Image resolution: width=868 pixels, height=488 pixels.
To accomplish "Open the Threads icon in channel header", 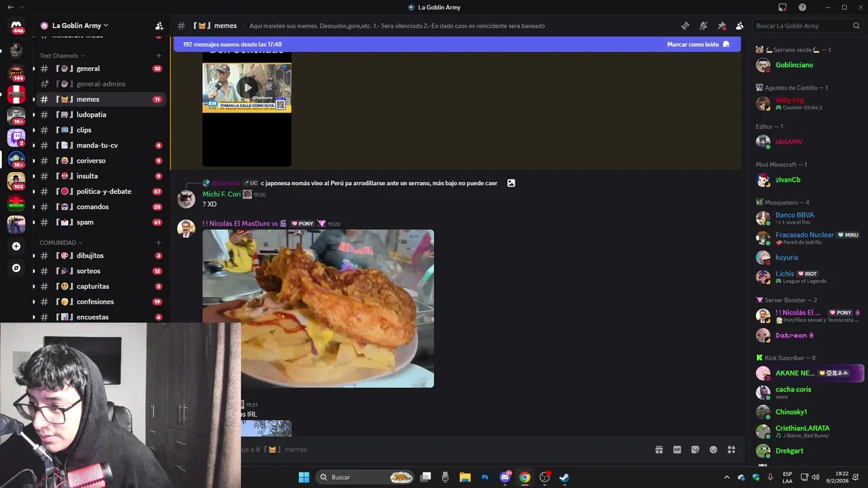I will [685, 26].
